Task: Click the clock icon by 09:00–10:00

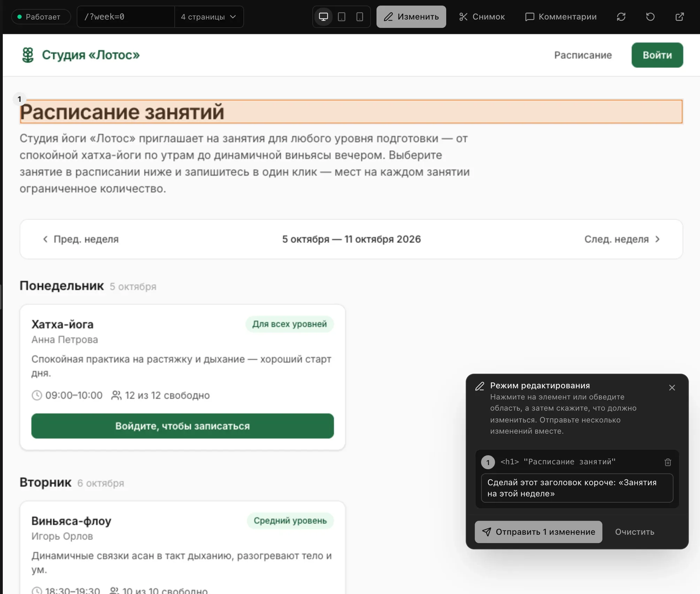Action: [37, 395]
